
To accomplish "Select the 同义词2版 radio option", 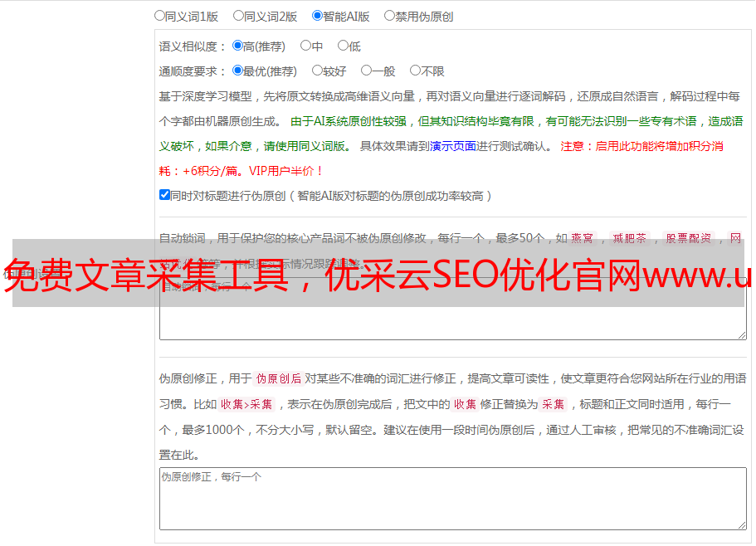I will tap(238, 16).
